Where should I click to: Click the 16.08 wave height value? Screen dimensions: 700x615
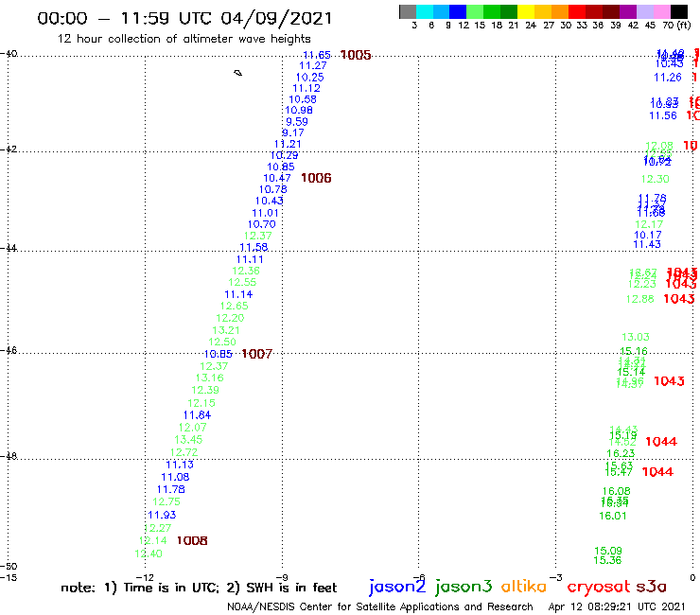coord(616,491)
